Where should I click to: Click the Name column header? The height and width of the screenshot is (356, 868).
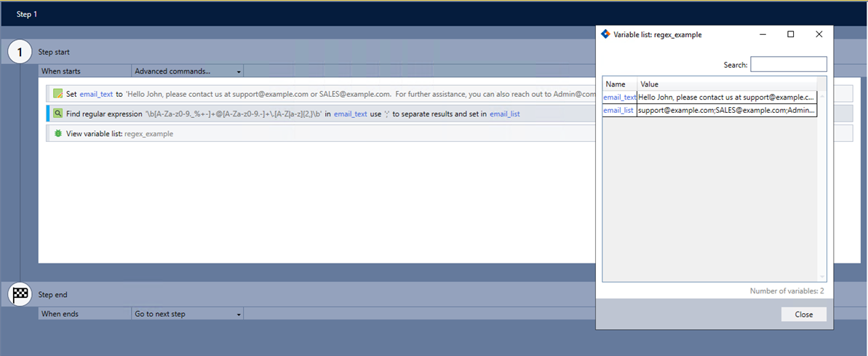(619, 84)
